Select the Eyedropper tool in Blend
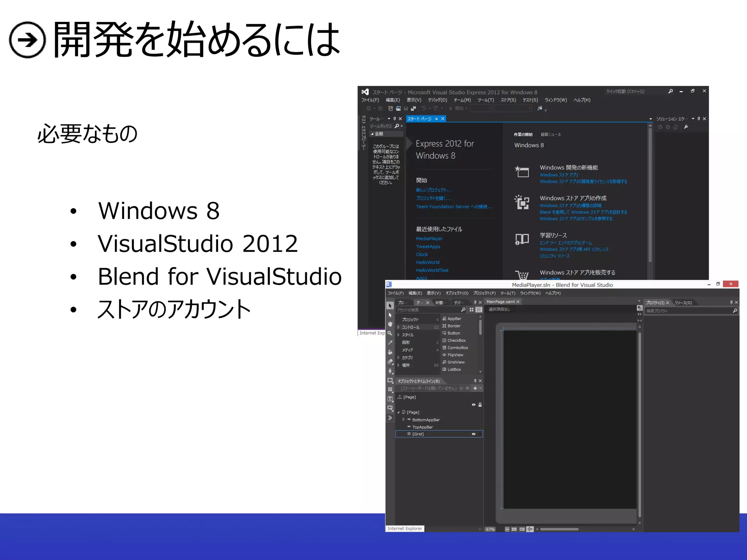The image size is (747, 560). (390, 343)
